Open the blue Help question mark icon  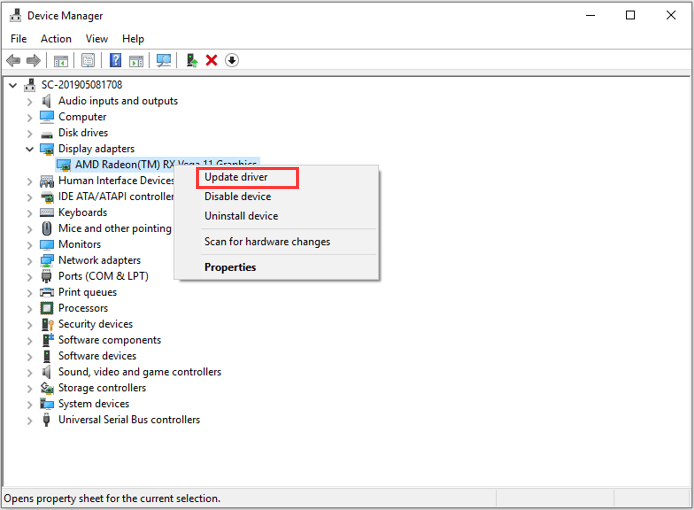(115, 60)
